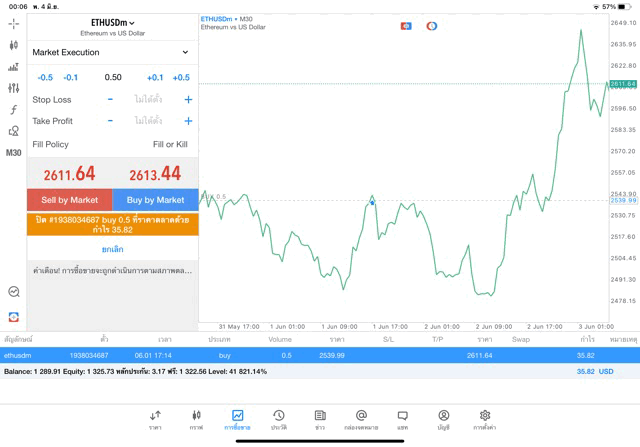Open the History tab clock icon

278,419
